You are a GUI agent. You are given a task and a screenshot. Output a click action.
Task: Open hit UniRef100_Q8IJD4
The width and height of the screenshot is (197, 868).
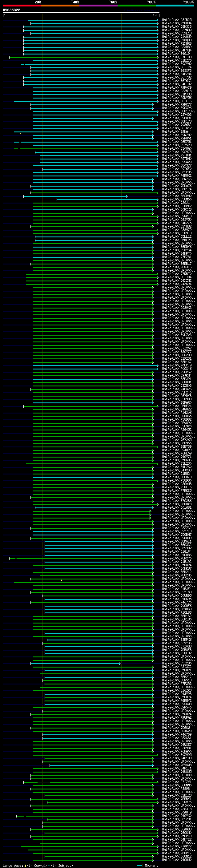click(x=177, y=277)
